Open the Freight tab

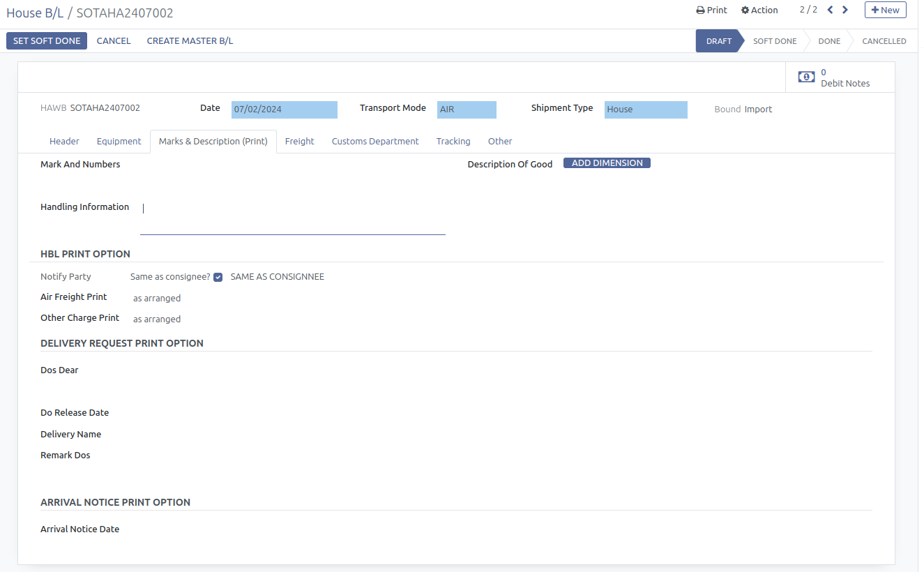(x=299, y=142)
